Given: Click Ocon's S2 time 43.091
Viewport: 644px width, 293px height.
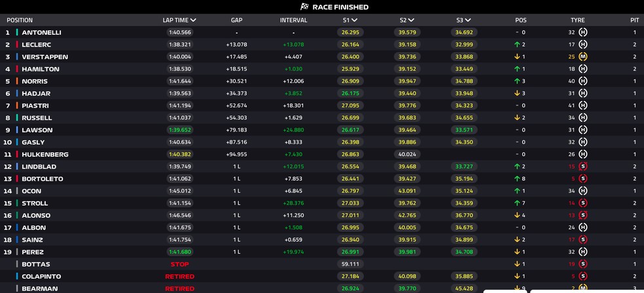Looking at the screenshot, I should pyautogui.click(x=408, y=191).
